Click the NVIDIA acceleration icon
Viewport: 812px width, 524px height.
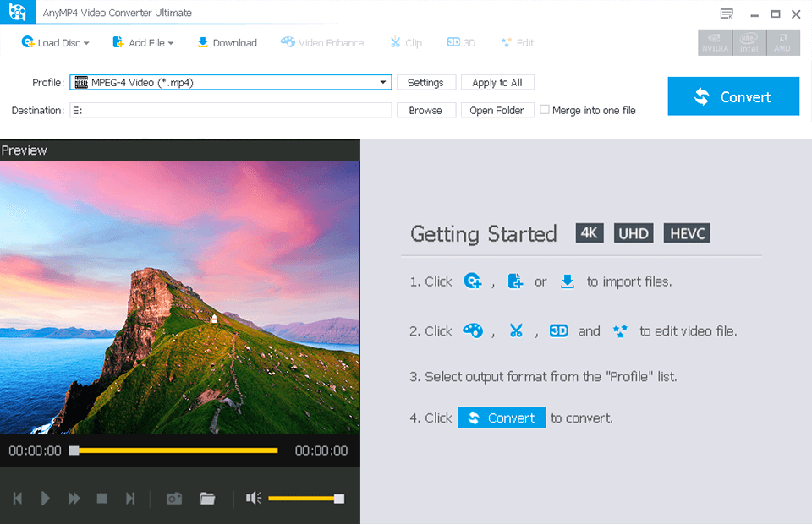(x=714, y=42)
